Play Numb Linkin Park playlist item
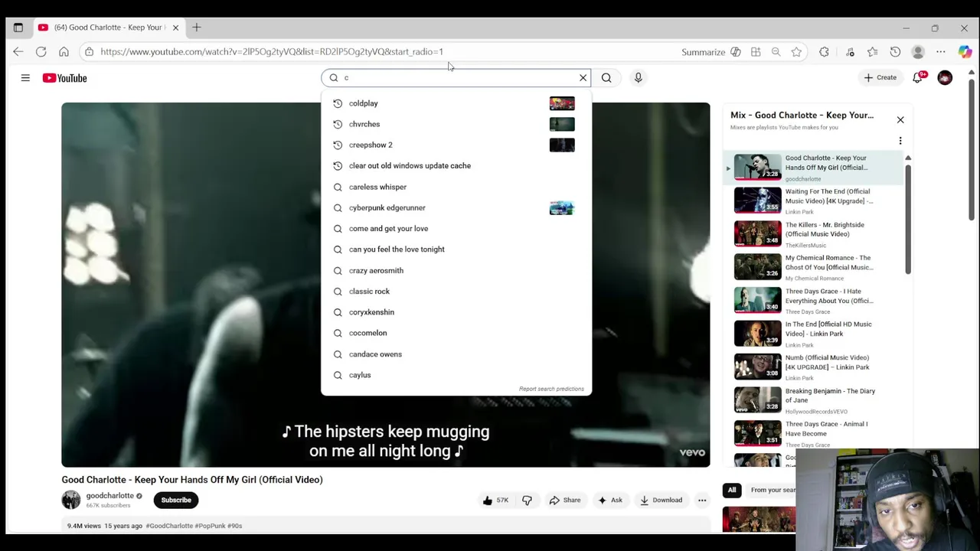The image size is (980, 551). click(x=814, y=367)
